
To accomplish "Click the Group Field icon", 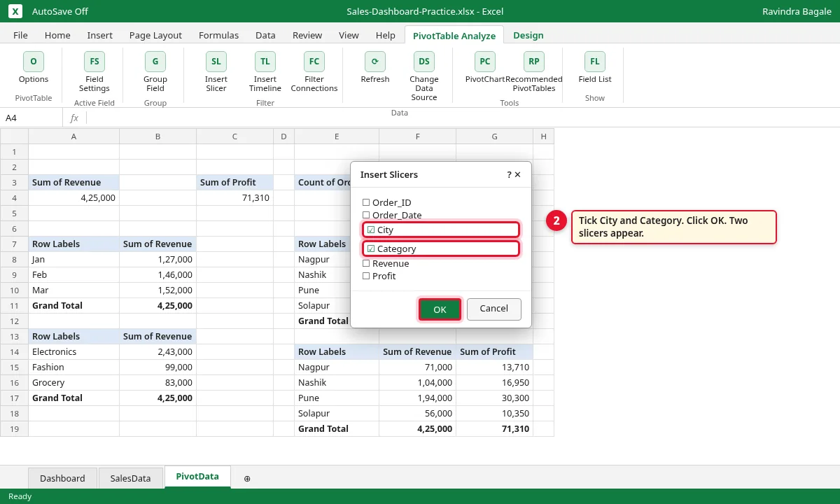I will (x=155, y=62).
